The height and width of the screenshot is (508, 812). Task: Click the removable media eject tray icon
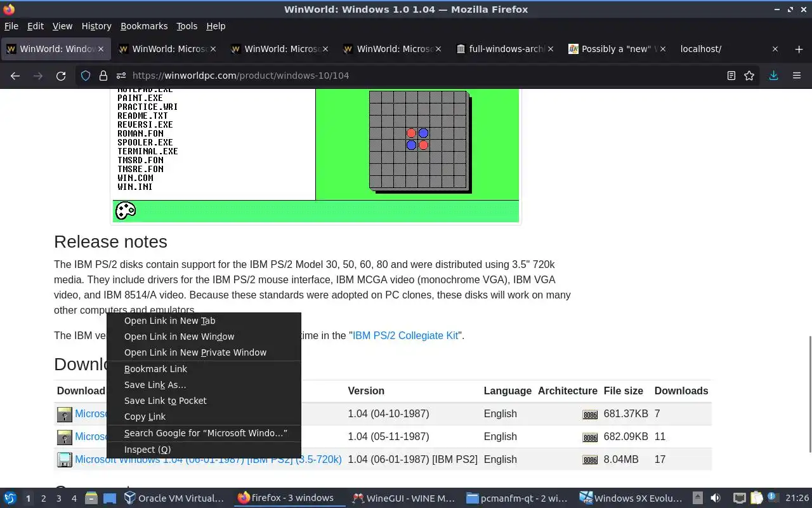click(x=697, y=498)
